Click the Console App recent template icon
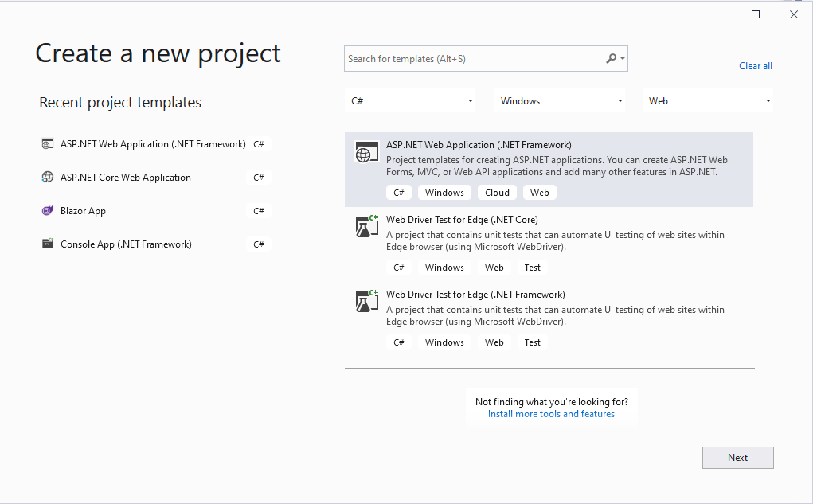Viewport: 813px width, 504px height. tap(48, 244)
